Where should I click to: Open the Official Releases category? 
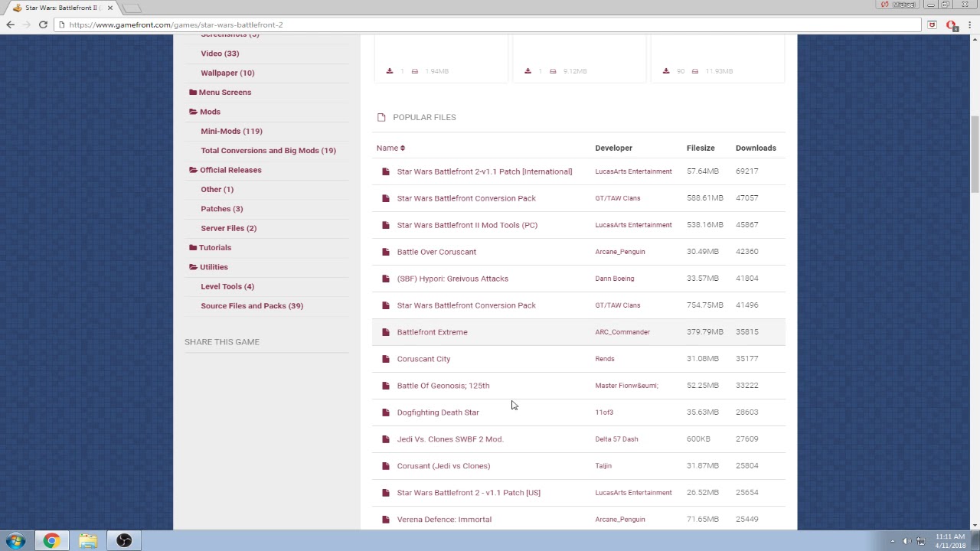pyautogui.click(x=230, y=170)
